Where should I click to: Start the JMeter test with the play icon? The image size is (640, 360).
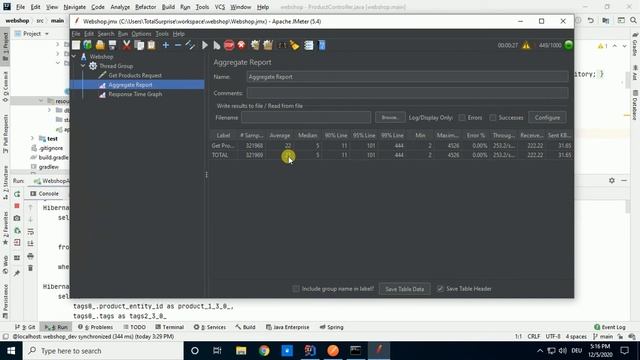[204, 45]
